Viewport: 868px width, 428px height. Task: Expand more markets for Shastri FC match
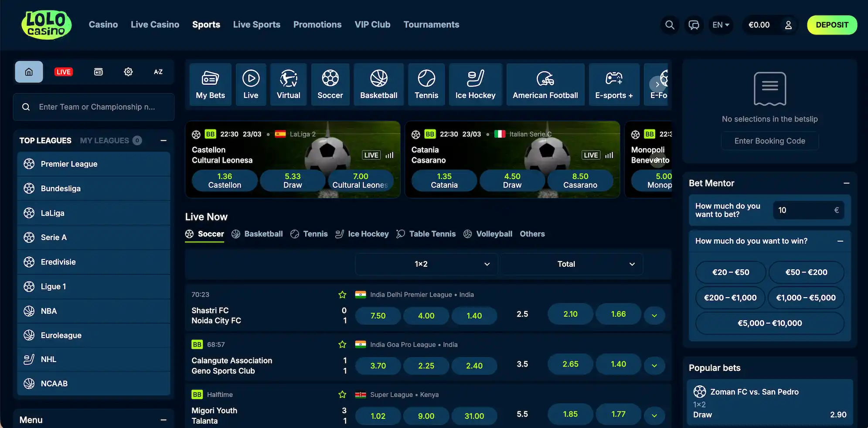[654, 316]
